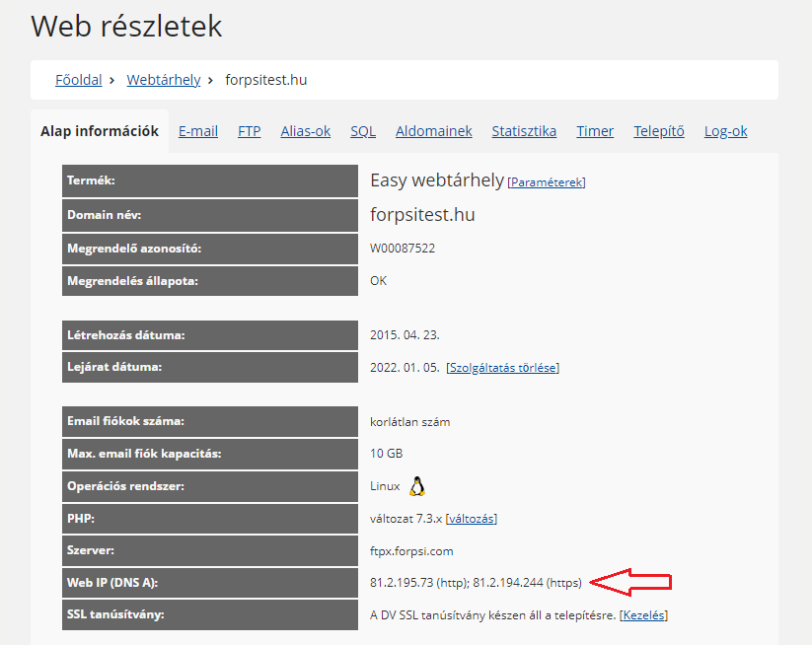Screen dimensions: 812x645
Task: Click the változat 7.3.x PHP version
Action: [x=406, y=518]
